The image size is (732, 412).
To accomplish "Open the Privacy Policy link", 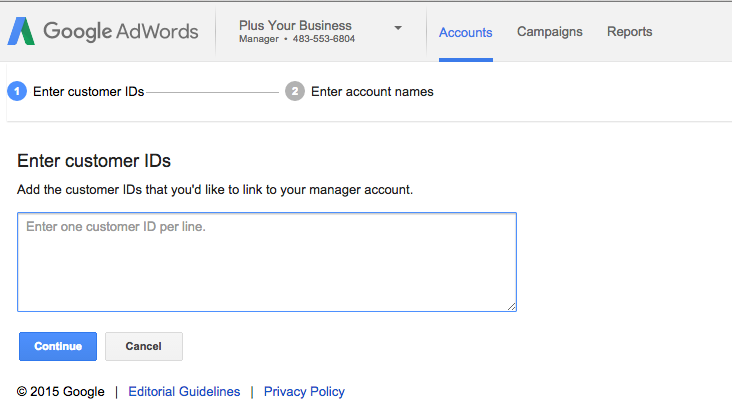I will point(304,391).
